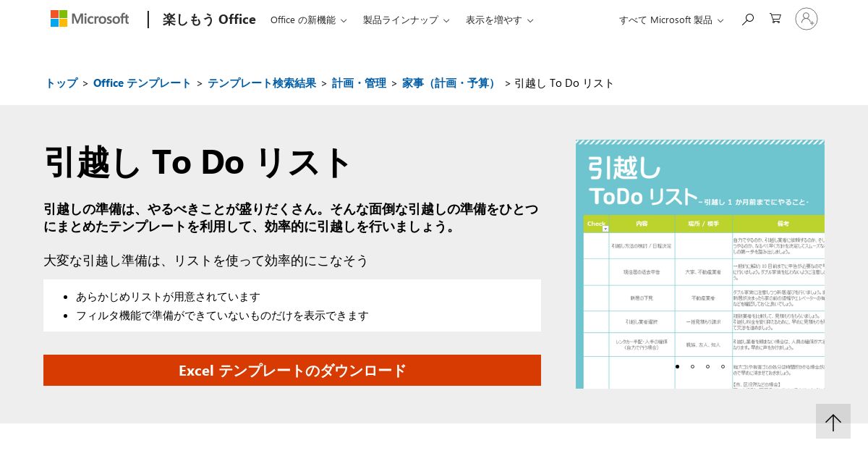The width and height of the screenshot is (868, 456).
Task: Open the search magnifier icon
Action: [x=748, y=19]
